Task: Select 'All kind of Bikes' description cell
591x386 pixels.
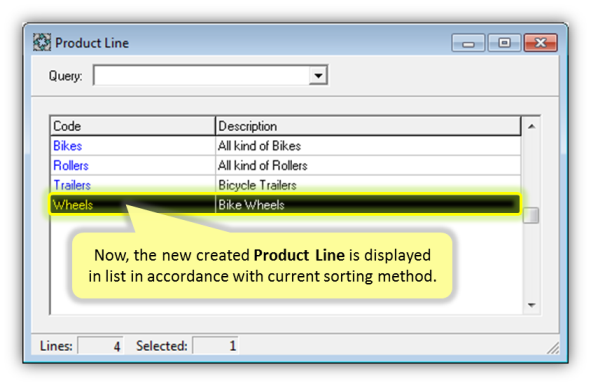Action: coord(368,146)
